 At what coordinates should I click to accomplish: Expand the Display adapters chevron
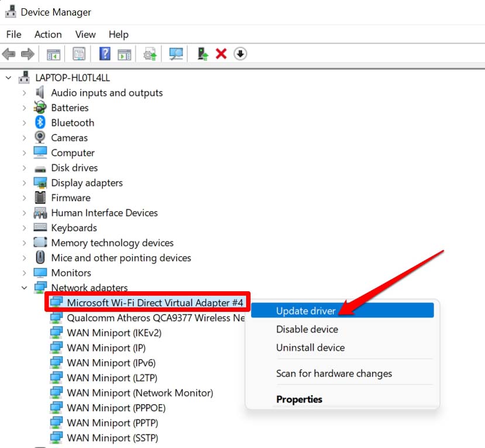pyautogui.click(x=24, y=182)
